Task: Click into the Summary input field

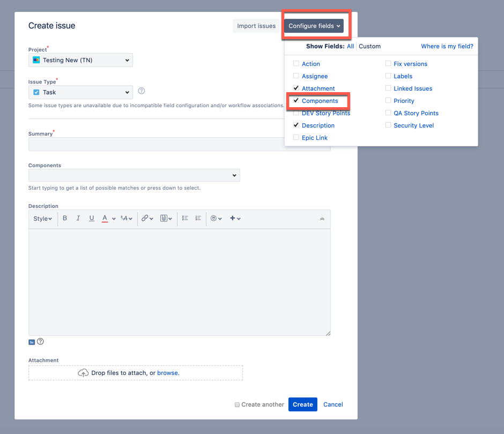Action: 180,144
